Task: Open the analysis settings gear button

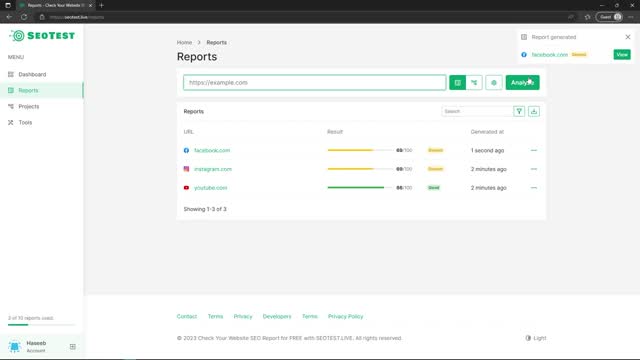Action: 493,82
